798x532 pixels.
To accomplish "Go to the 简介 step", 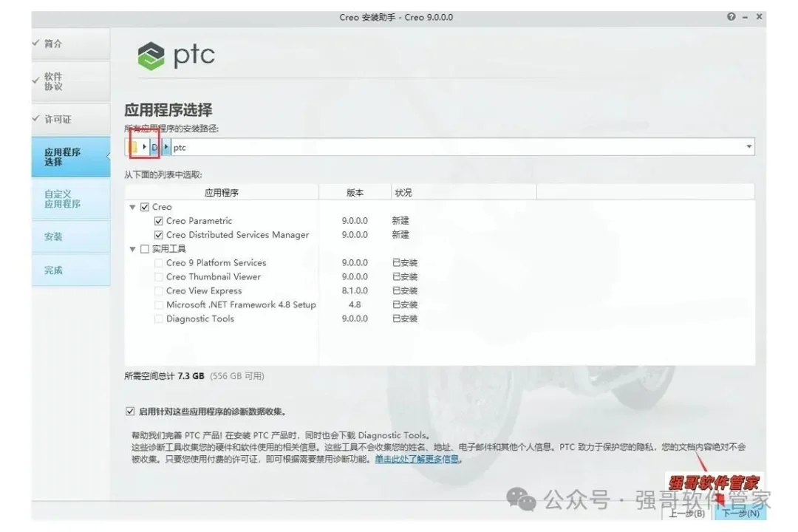I will (71, 44).
